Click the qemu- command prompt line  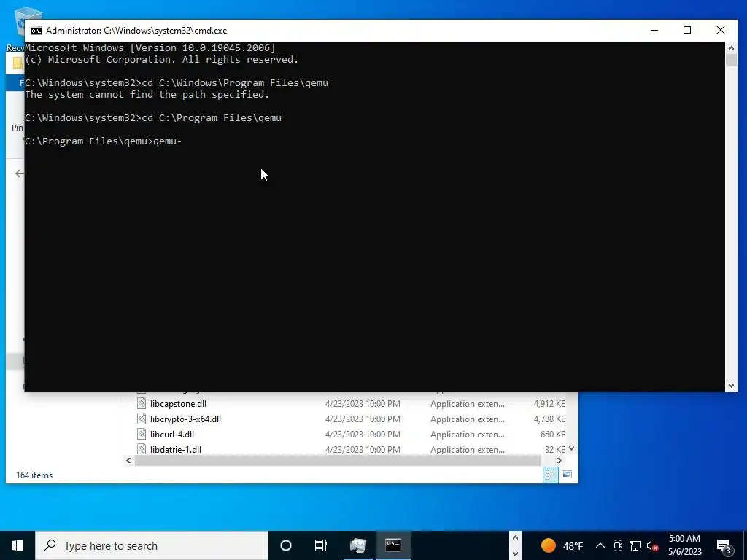pyautogui.click(x=104, y=141)
